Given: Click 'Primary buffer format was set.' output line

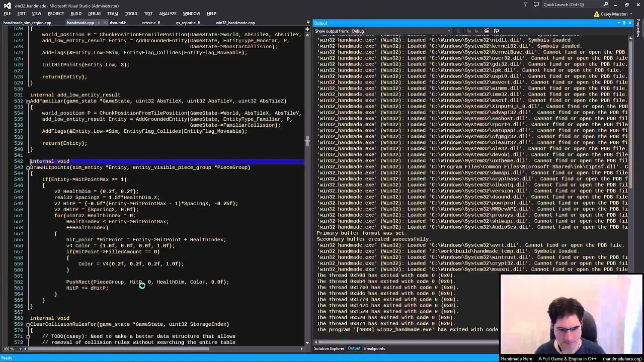Looking at the screenshot, I should click(x=362, y=233).
